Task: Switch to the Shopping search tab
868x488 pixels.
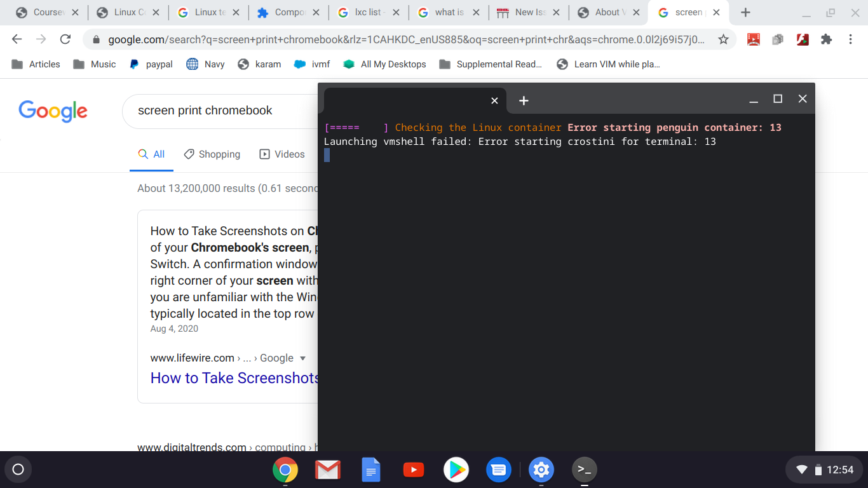Action: tap(212, 154)
